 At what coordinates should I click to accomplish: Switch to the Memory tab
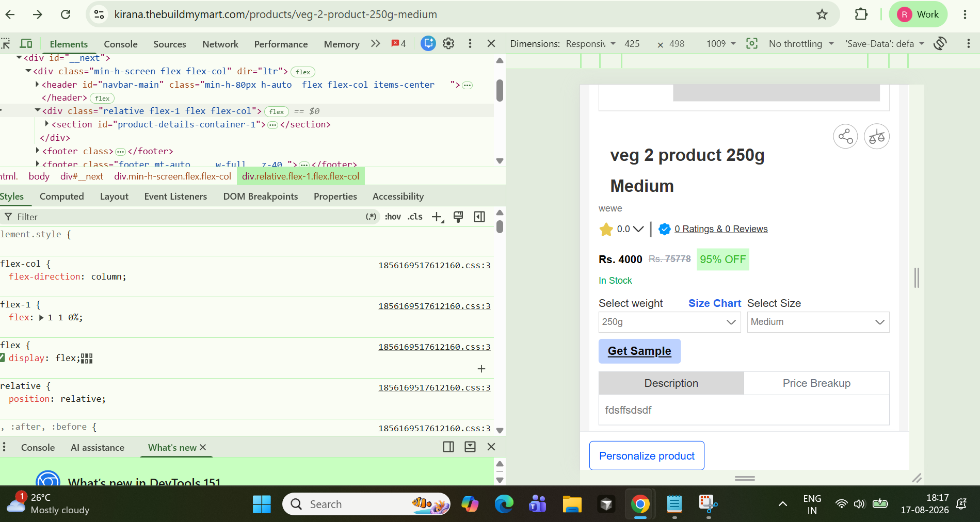click(342, 44)
